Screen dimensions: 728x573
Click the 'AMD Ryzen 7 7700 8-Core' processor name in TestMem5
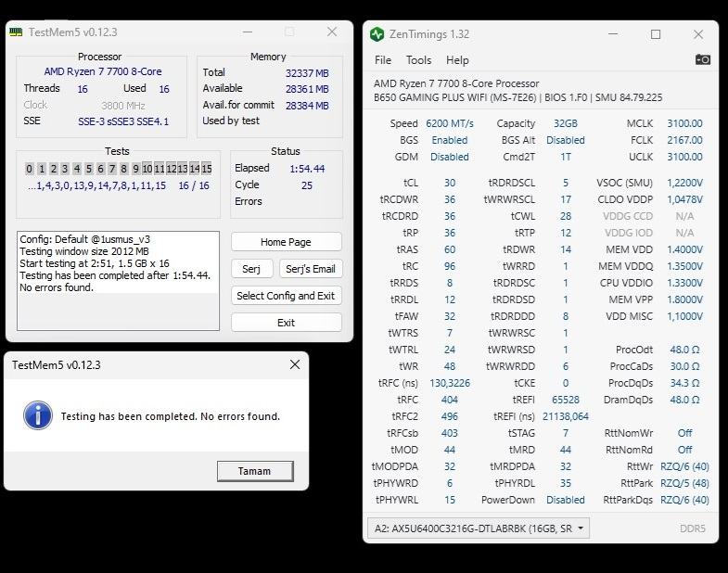click(x=103, y=71)
